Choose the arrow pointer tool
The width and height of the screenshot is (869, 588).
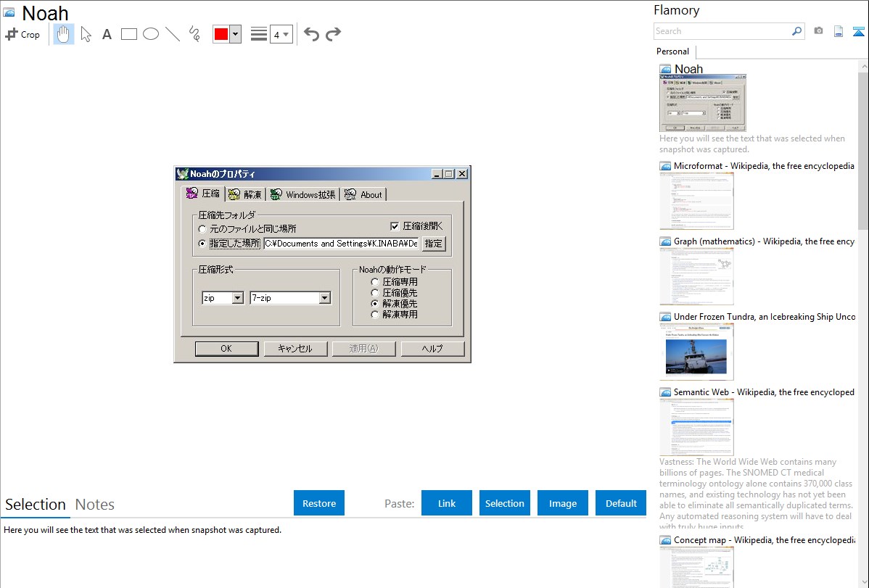click(x=86, y=34)
